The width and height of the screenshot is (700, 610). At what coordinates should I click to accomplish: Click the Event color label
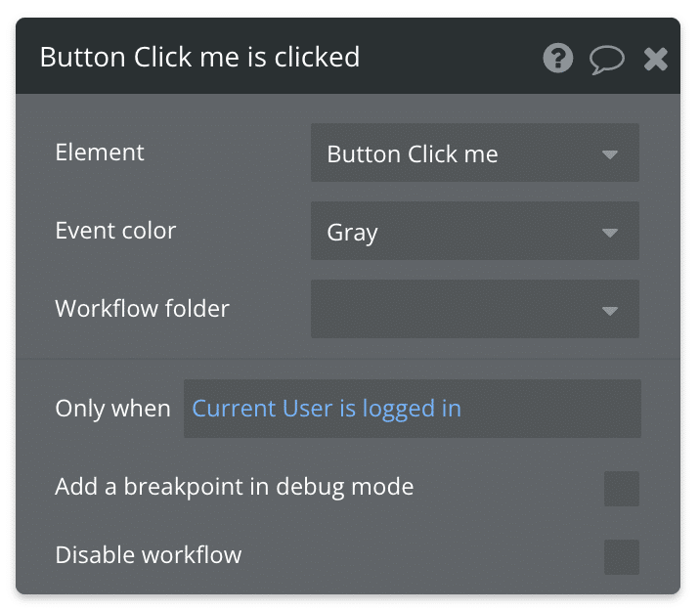point(115,231)
